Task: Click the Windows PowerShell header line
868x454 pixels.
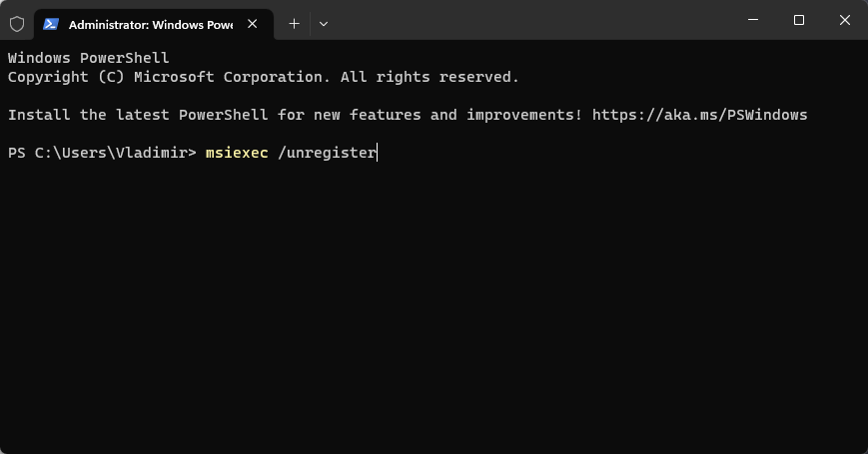Action: click(x=89, y=58)
